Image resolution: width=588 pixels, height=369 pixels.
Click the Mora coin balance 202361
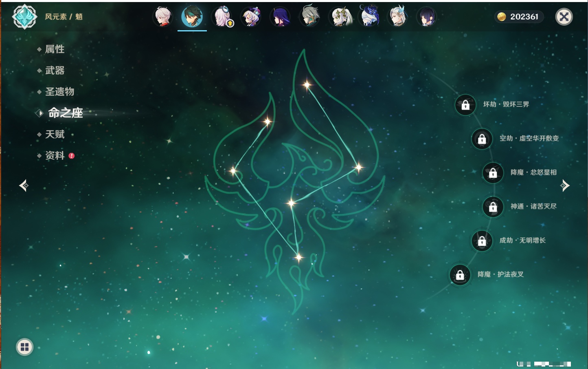click(x=519, y=17)
